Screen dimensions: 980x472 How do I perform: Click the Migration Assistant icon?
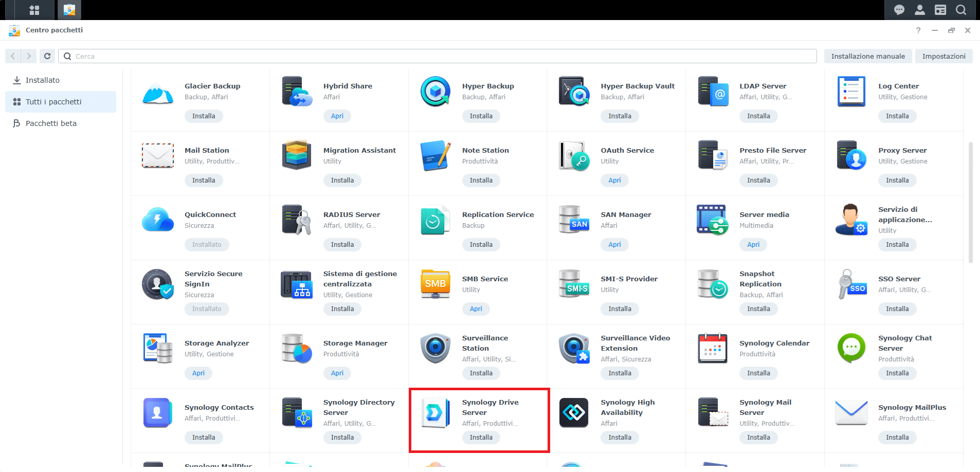297,156
